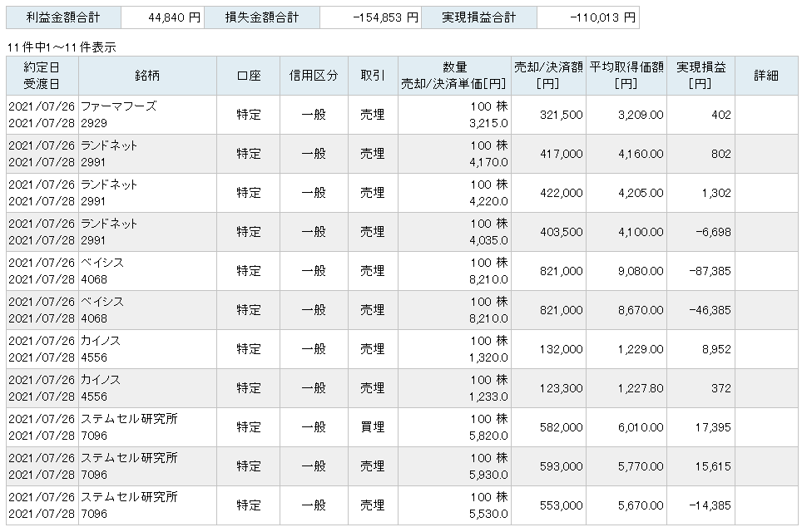Click the 11件中1～11件表示 count text
This screenshot has height=532, width=802.
(62, 47)
